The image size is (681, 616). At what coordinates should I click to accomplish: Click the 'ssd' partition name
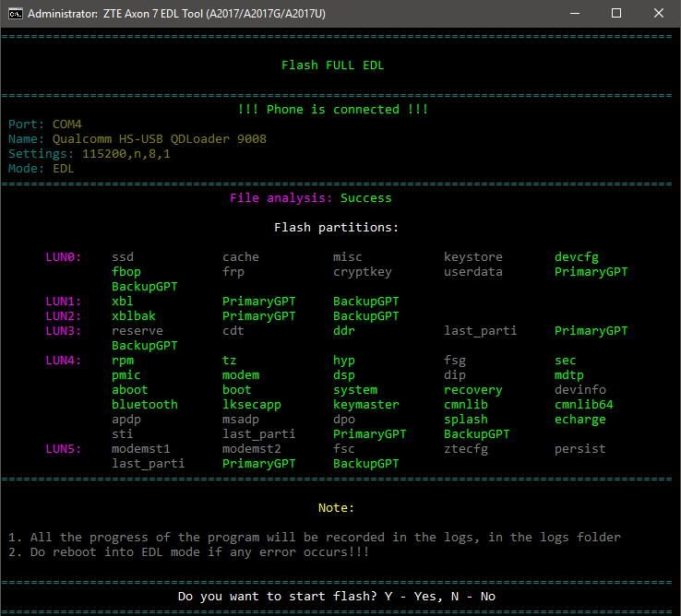pyautogui.click(x=123, y=257)
